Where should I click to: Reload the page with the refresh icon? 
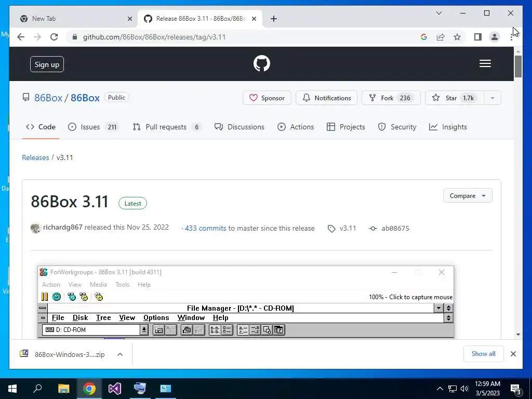pyautogui.click(x=54, y=37)
